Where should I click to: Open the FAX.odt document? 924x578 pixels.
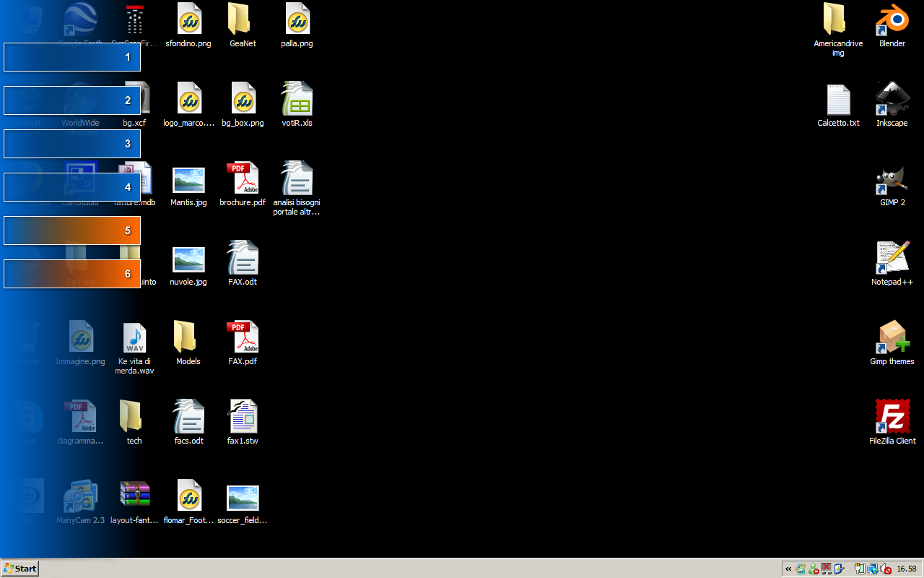243,264
